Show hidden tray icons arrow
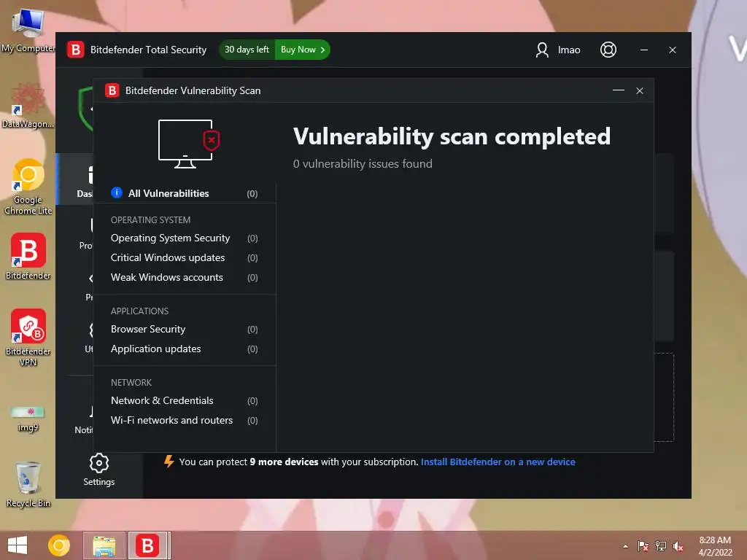747x560 pixels. click(625, 546)
